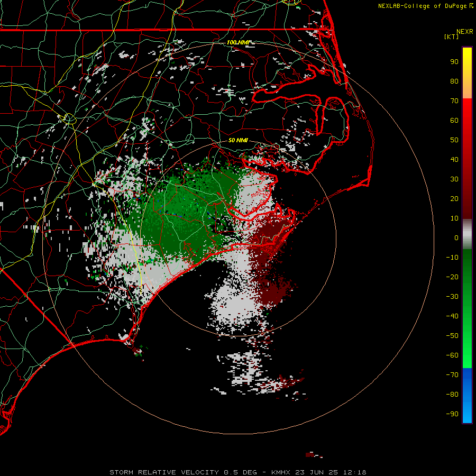
Task: Click the 60 value on the velocity scale
Action: [454, 120]
